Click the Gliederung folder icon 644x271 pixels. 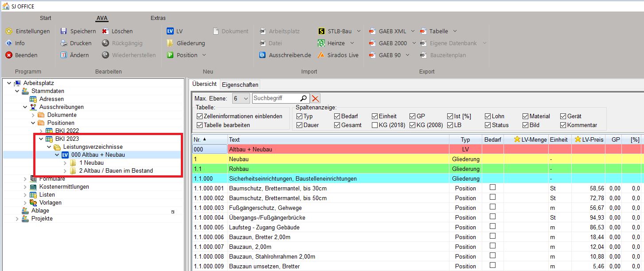point(170,43)
